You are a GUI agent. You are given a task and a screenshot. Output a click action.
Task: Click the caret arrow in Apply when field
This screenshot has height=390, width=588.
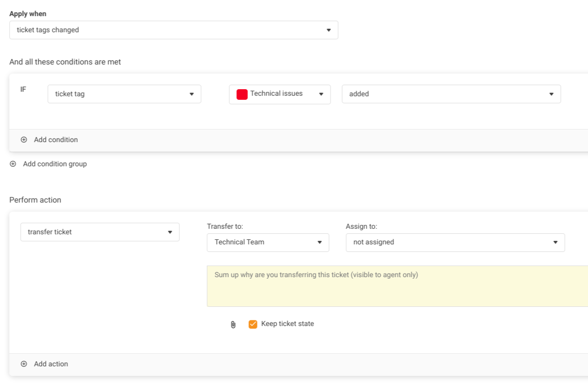pos(329,30)
